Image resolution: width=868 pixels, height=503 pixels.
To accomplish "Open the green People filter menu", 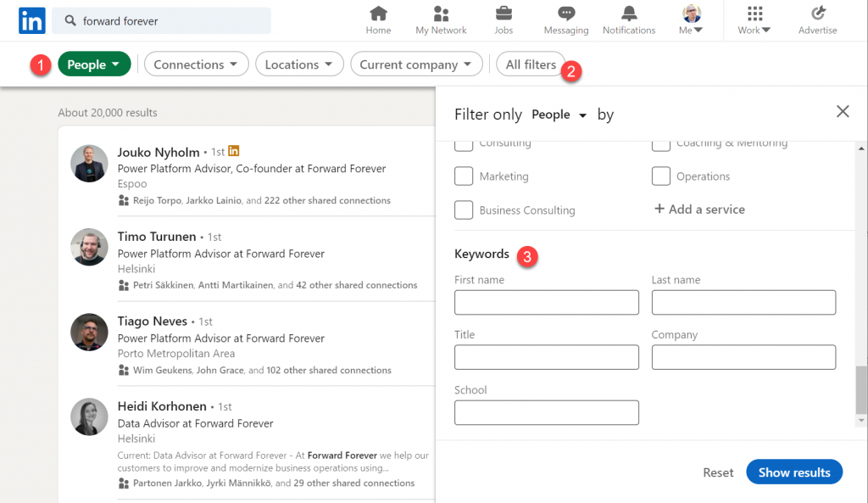I will click(94, 64).
